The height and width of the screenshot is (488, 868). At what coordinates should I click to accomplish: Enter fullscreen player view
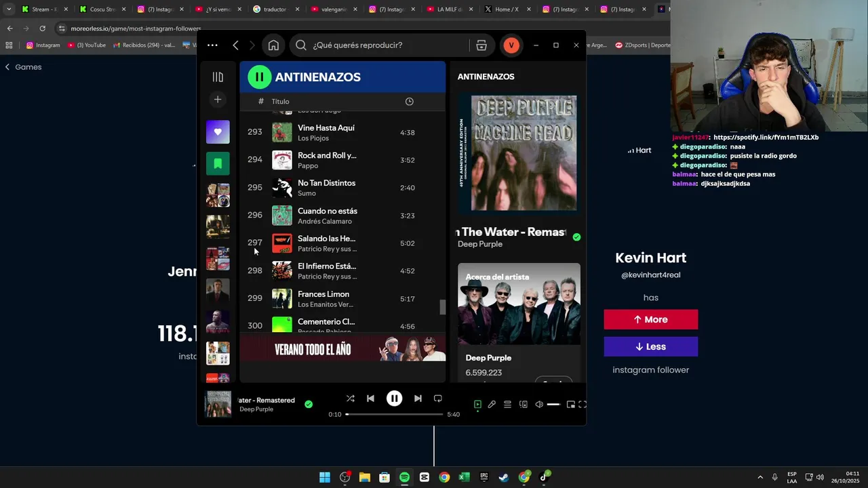(x=583, y=405)
